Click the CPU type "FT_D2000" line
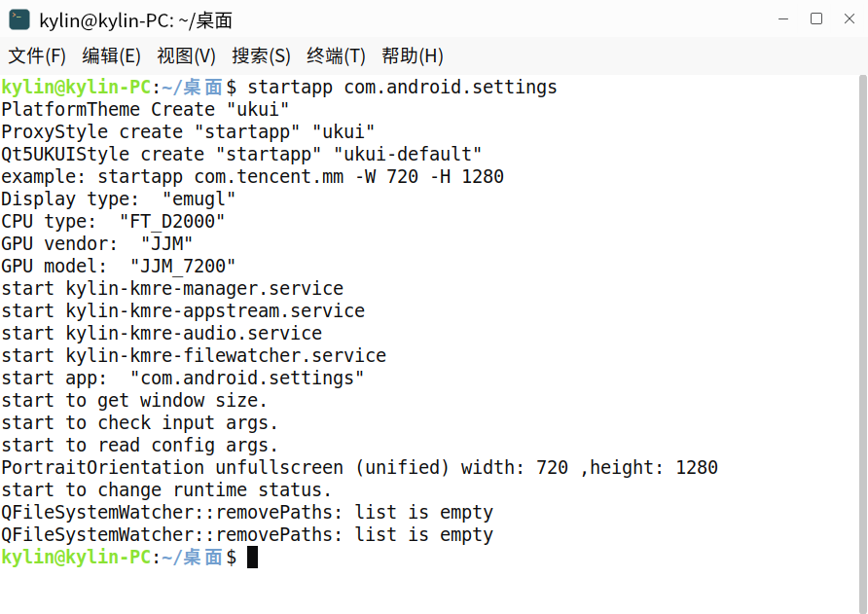Screen dimensions: 868x614 113,222
